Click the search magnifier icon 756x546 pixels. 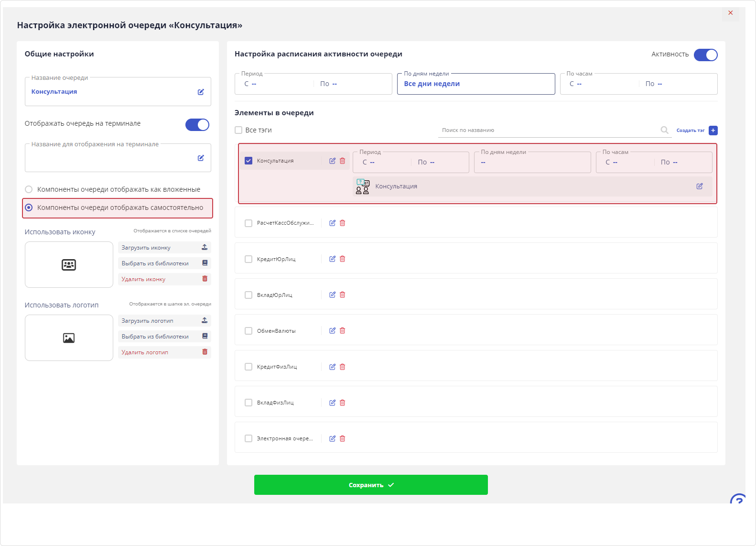coord(664,130)
